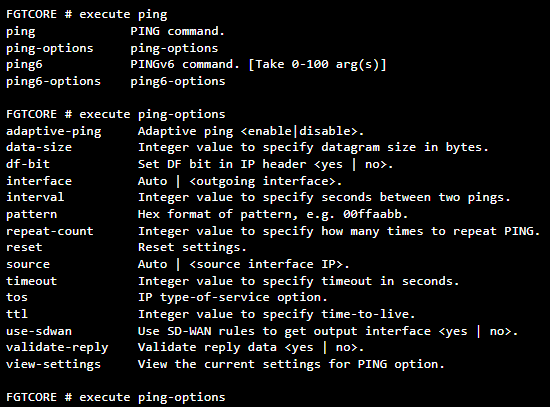Screen dimensions: 550x407
Task: Click the df-bit option entry
Action: pyautogui.click(x=28, y=164)
